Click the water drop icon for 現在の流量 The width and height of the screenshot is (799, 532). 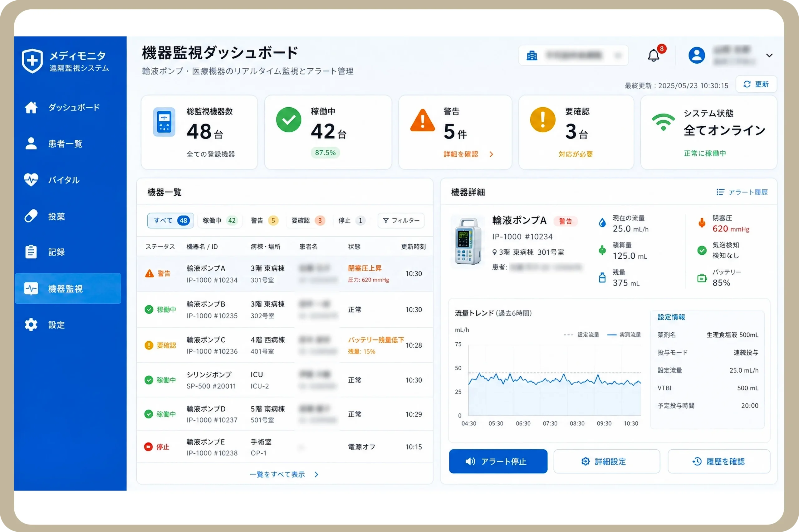tap(602, 223)
